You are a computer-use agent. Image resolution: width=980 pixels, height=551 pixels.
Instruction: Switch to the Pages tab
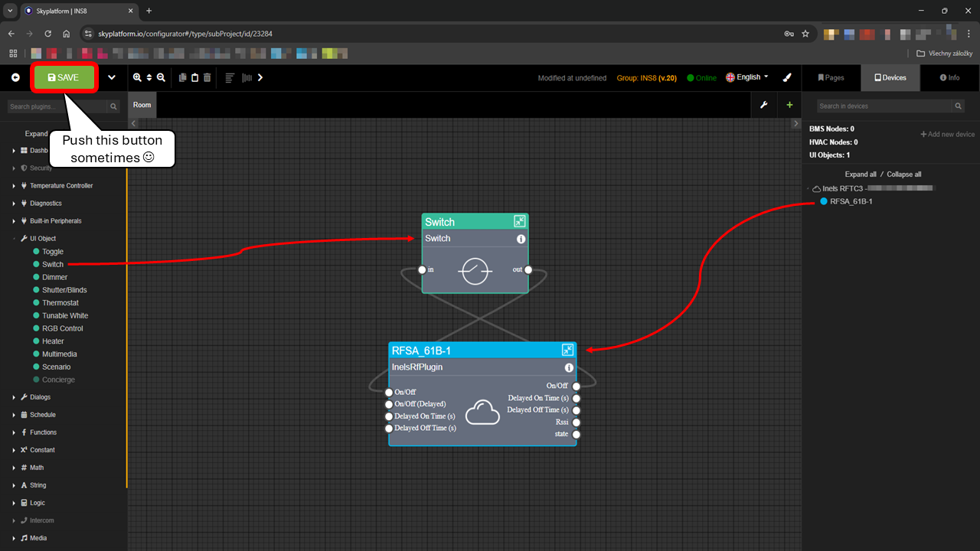pos(831,77)
